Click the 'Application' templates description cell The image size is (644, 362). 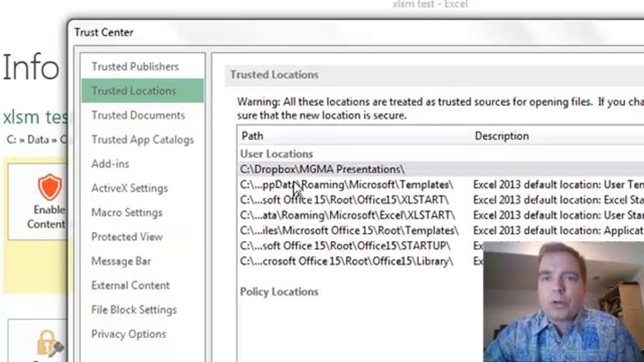tap(558, 231)
